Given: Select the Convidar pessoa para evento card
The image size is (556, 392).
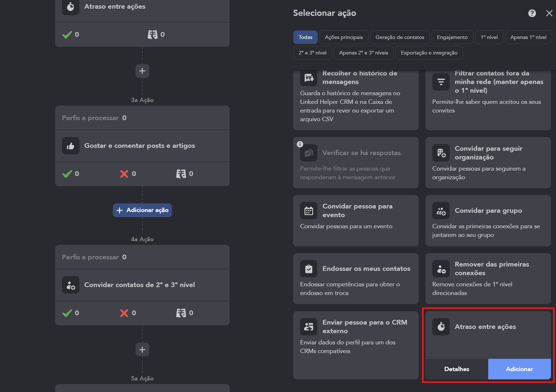Looking at the screenshot, I should pyautogui.click(x=356, y=221).
